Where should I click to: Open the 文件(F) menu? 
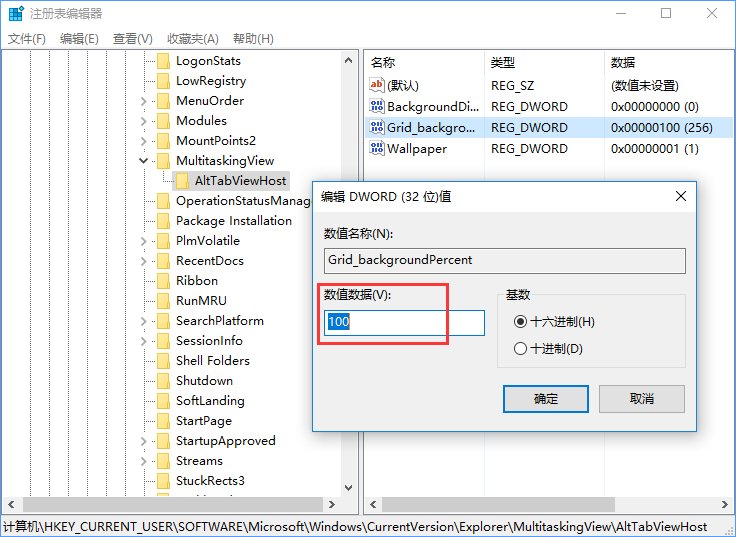coord(27,39)
